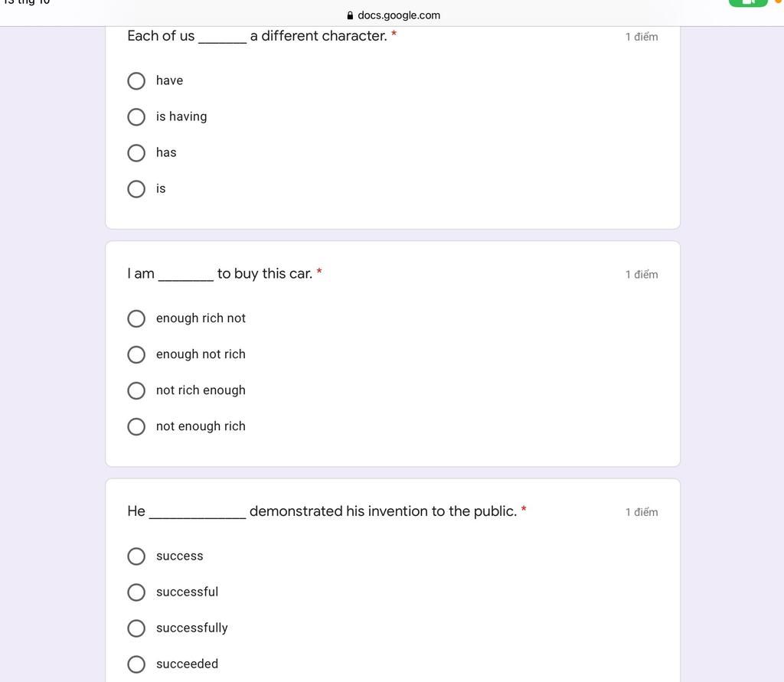Select the 'is' radio option

pyautogui.click(x=136, y=189)
